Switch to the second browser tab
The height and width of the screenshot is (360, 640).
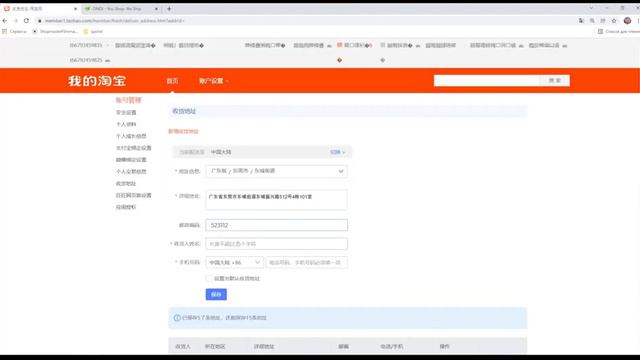coord(121,9)
